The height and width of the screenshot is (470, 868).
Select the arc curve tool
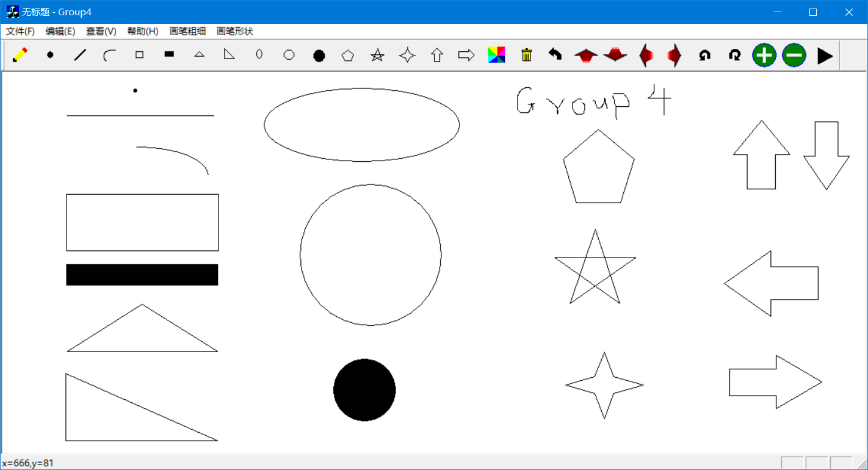tap(110, 56)
